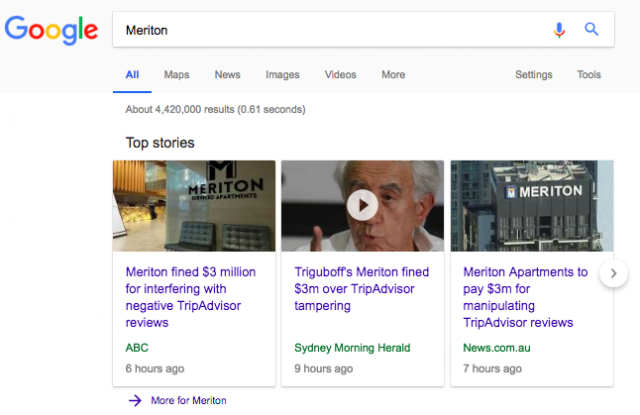Click More for Meriton link
This screenshot has height=415, width=640.
[x=189, y=401]
